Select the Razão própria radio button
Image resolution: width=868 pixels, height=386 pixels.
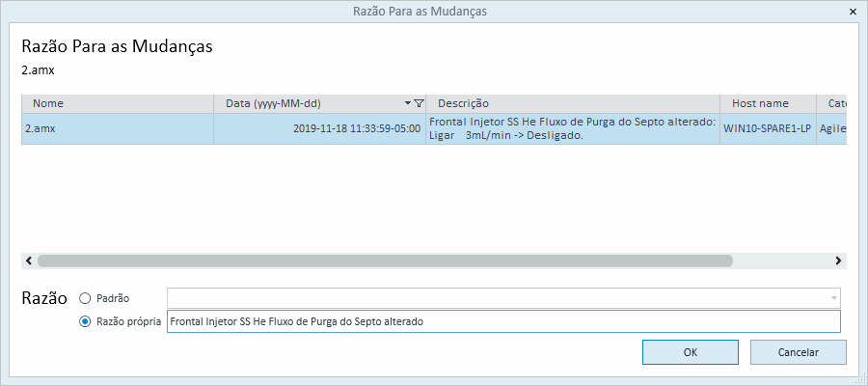tap(85, 321)
